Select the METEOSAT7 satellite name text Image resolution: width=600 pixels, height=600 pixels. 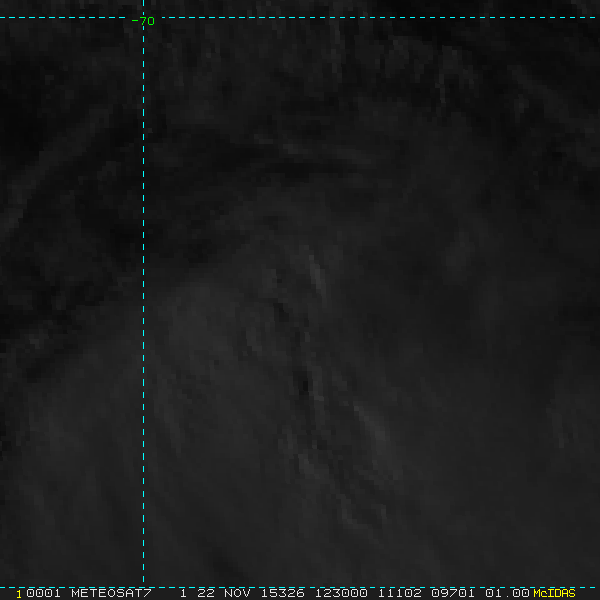click(111, 593)
